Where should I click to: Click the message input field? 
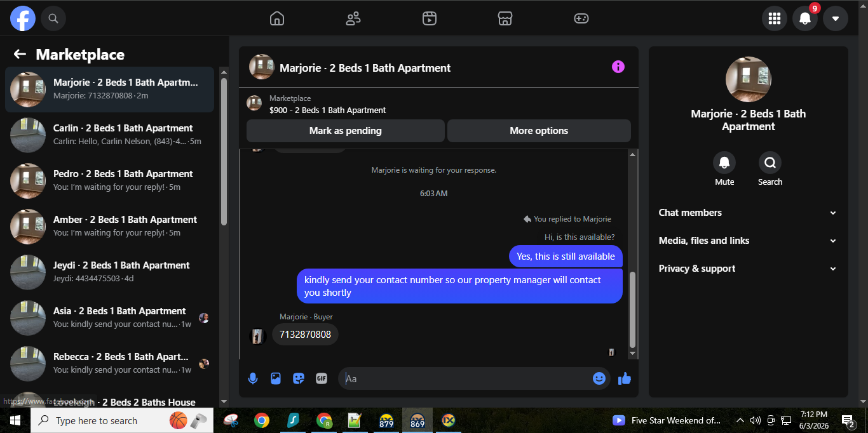tap(467, 378)
